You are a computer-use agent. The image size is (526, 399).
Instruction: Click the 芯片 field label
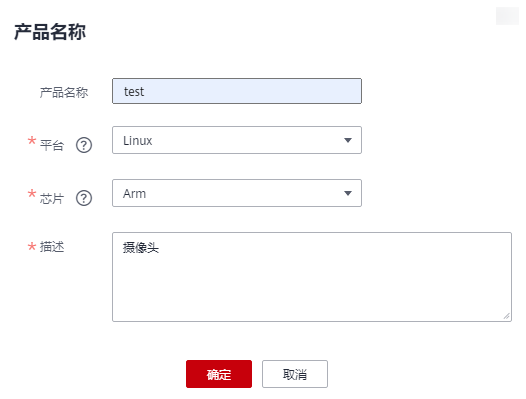click(52, 198)
